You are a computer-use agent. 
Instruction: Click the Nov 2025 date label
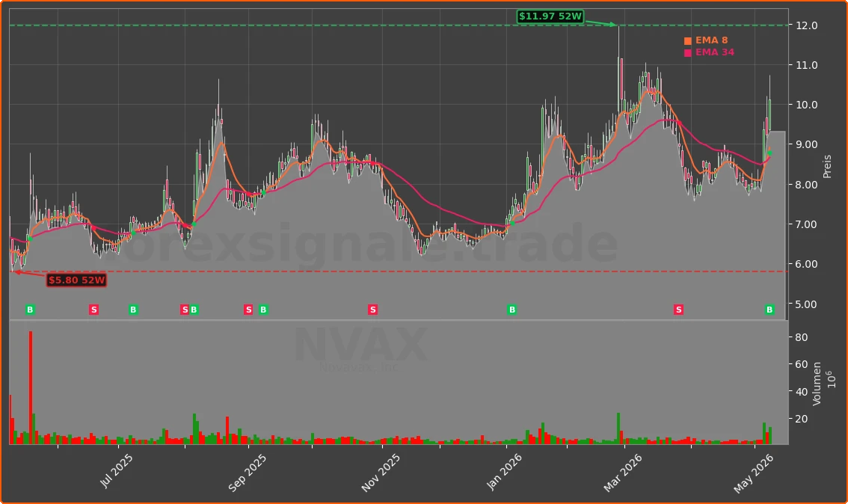pyautogui.click(x=380, y=473)
